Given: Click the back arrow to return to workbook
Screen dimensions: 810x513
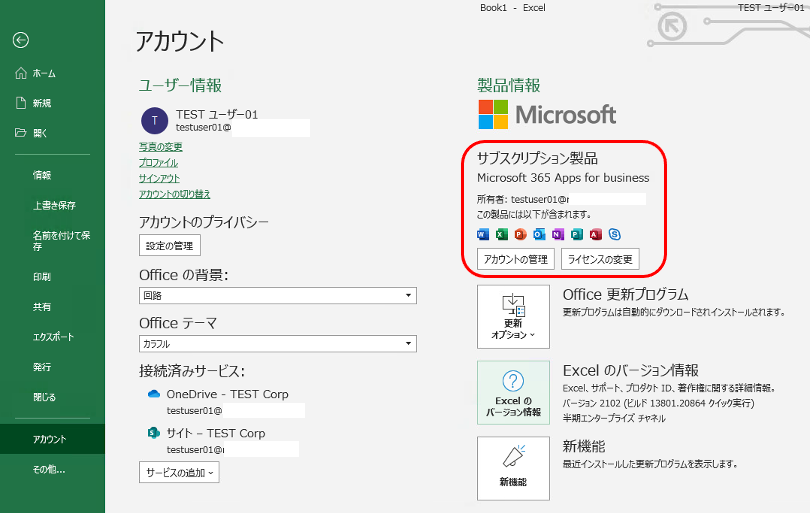Looking at the screenshot, I should pyautogui.click(x=21, y=40).
